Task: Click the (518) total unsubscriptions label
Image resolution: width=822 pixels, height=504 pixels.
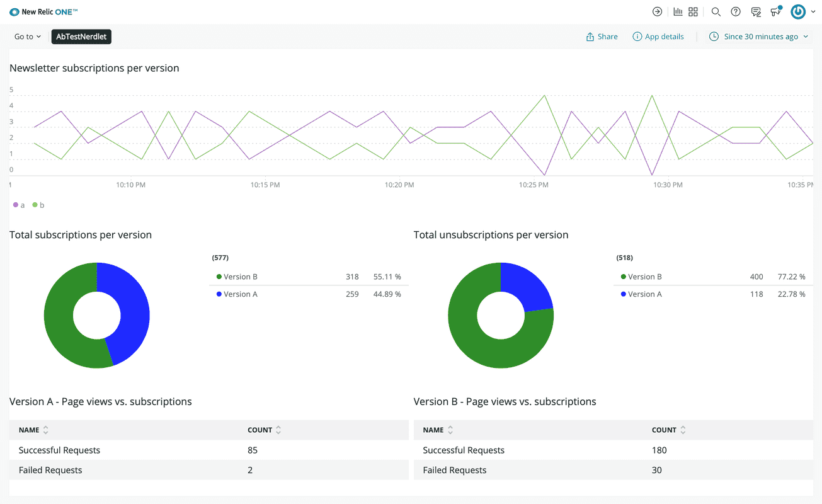Action: 624,258
